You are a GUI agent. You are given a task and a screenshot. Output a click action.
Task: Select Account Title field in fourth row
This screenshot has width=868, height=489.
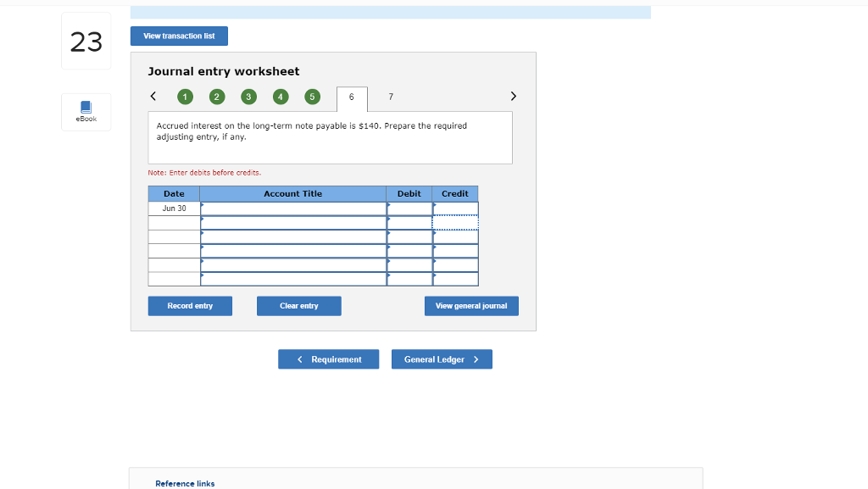[x=293, y=251]
